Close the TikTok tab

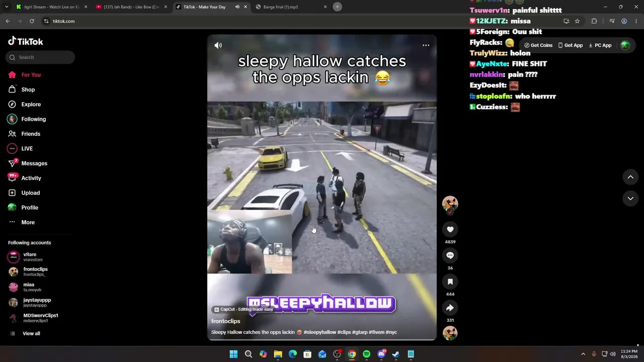245,7
